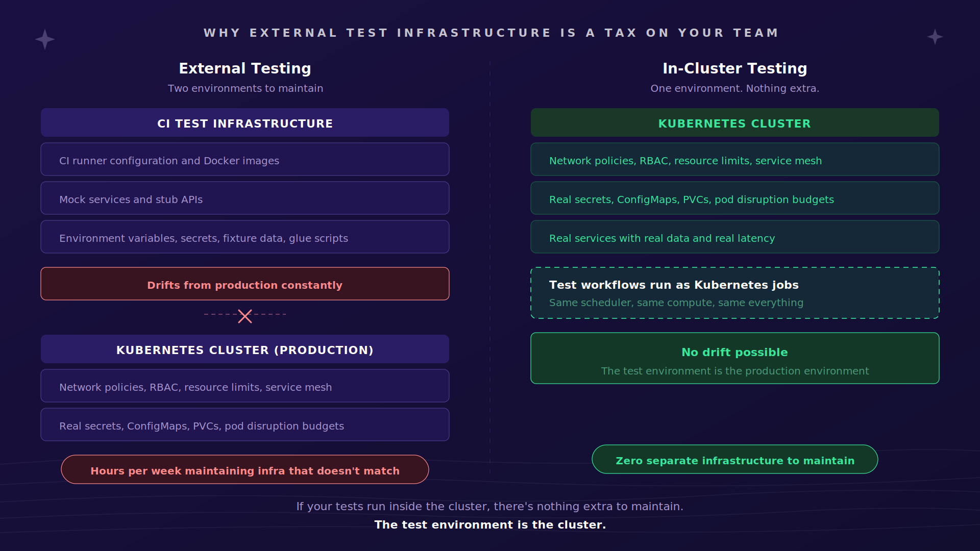The image size is (980, 551).
Task: Click the star sparkle icon top-right
Action: click(x=935, y=37)
